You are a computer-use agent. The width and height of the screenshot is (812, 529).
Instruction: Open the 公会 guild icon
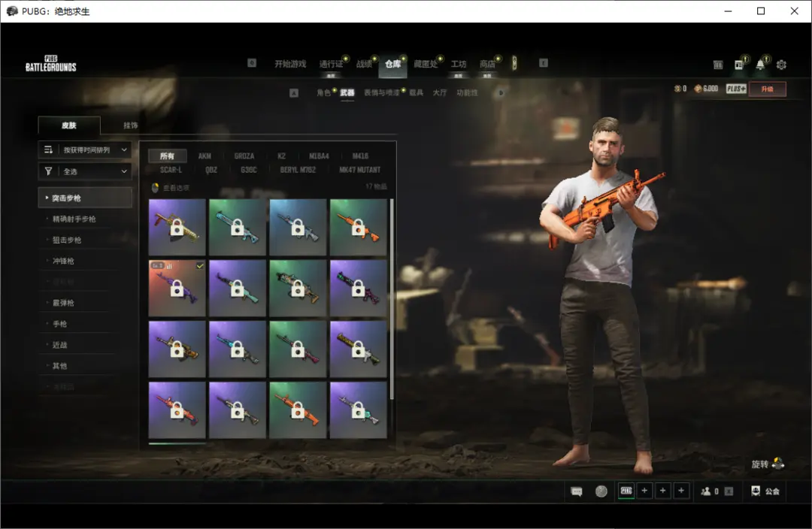(765, 491)
